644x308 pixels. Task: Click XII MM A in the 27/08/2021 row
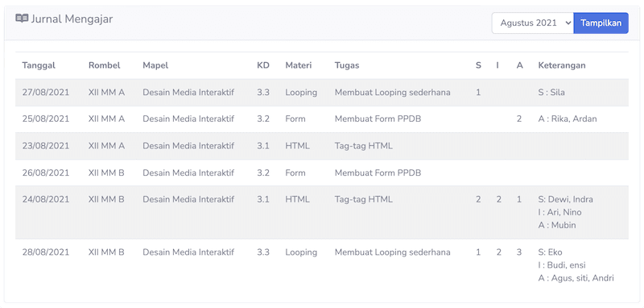(106, 92)
